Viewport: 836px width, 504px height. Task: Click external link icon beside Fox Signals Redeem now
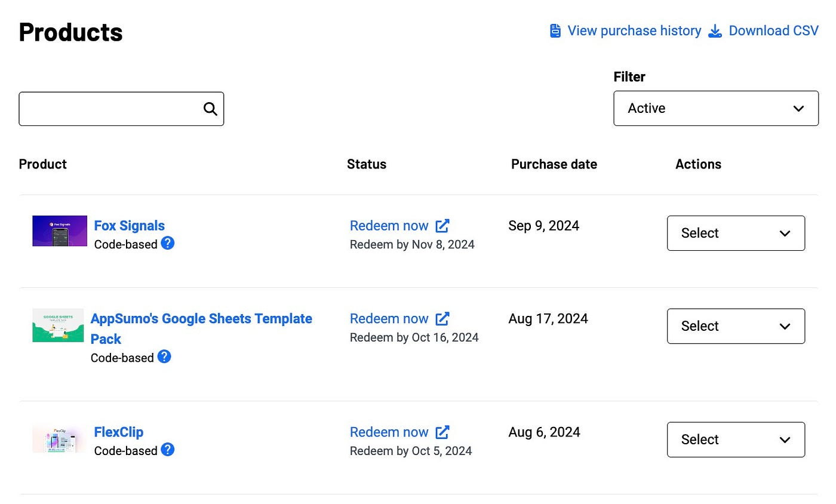[x=442, y=226]
